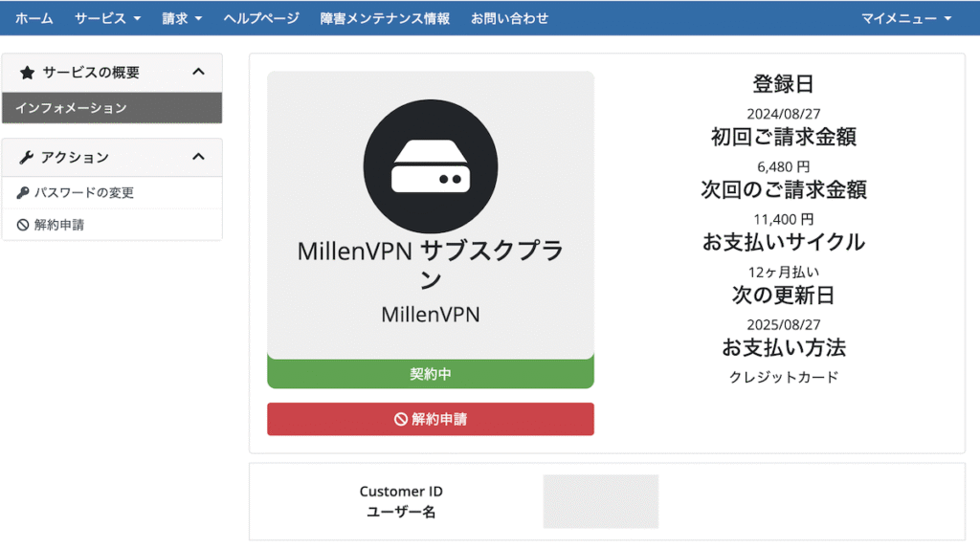Click the green 契約中 status bar

(431, 374)
